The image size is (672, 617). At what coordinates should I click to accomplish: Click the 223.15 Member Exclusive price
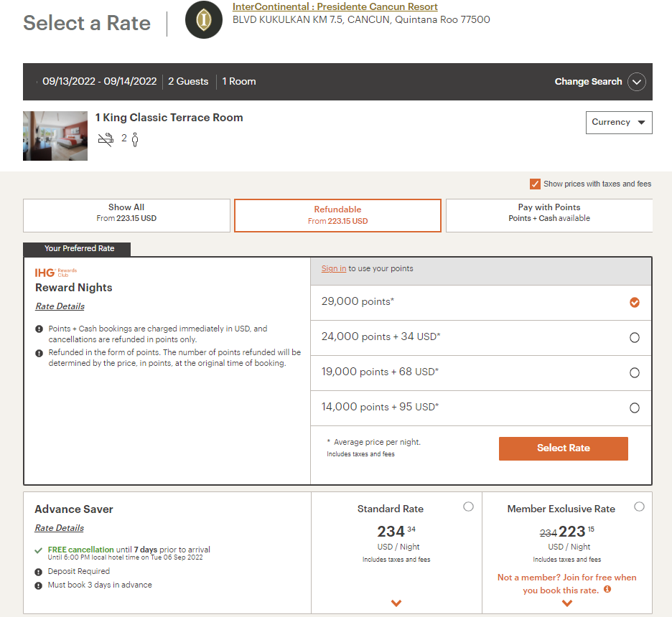click(x=577, y=532)
